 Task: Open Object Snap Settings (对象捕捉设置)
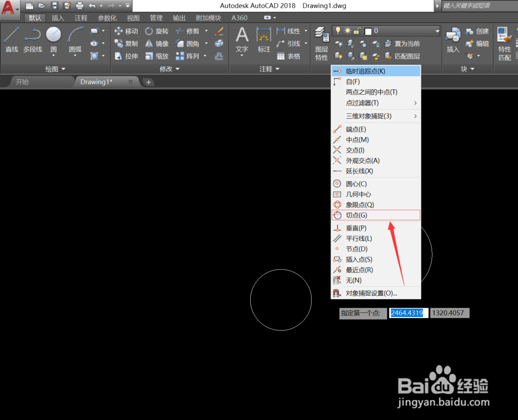tap(376, 293)
